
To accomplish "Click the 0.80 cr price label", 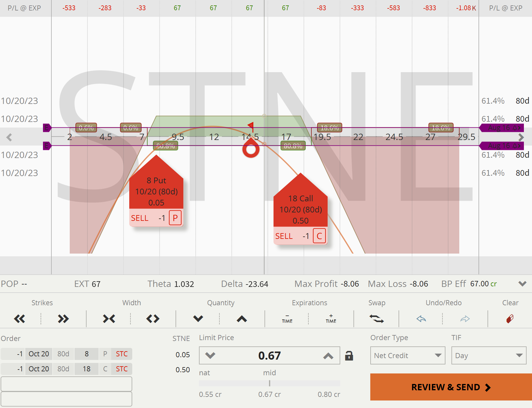I will [x=329, y=394].
